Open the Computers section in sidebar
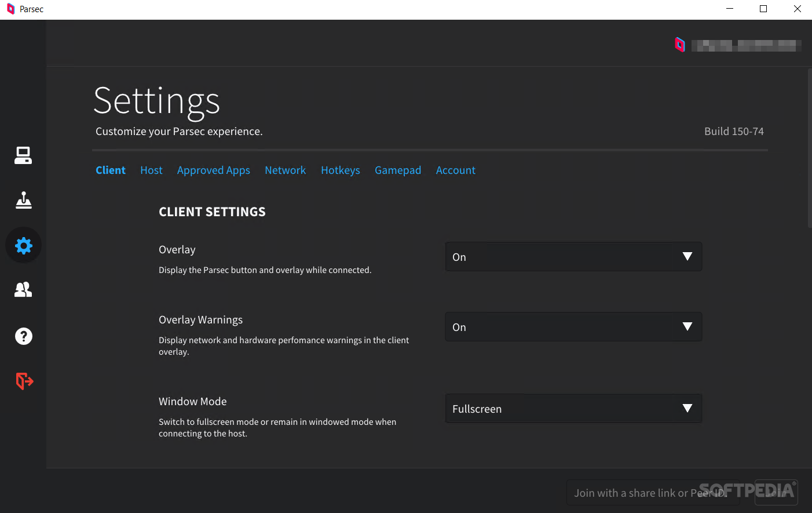Image resolution: width=812 pixels, height=513 pixels. [23, 155]
